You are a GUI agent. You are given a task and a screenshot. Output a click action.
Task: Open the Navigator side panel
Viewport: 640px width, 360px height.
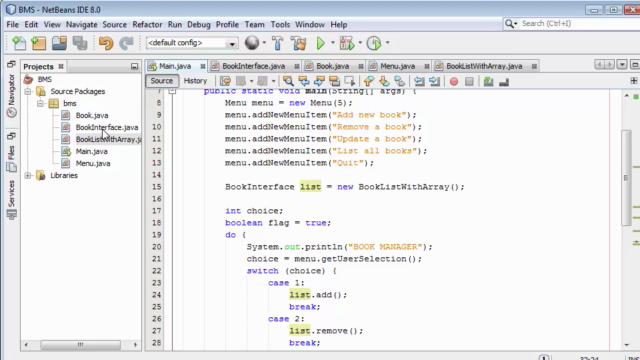[11, 95]
